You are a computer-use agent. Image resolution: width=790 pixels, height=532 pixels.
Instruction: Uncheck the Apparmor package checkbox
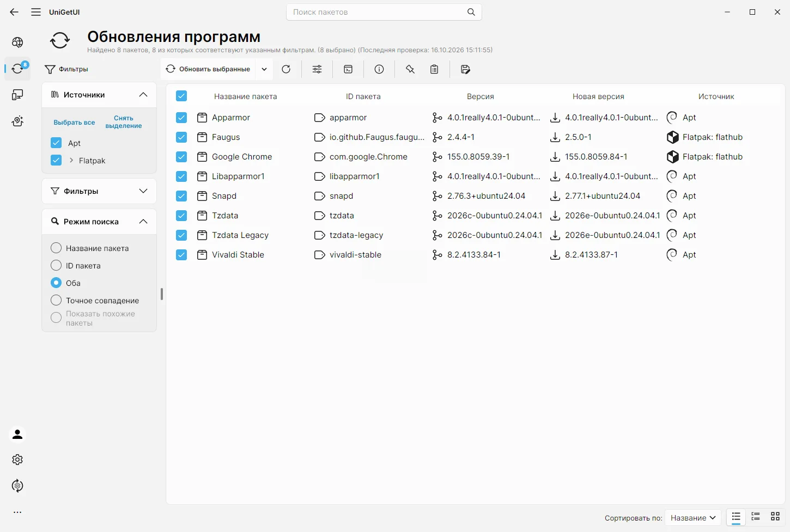point(181,118)
